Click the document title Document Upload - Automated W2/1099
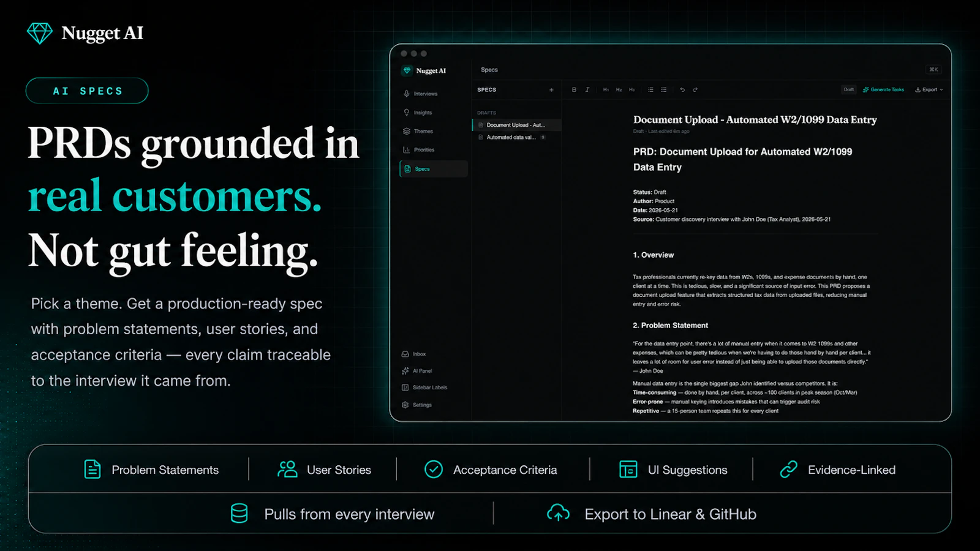Viewport: 980px width, 551px height. coord(755,120)
